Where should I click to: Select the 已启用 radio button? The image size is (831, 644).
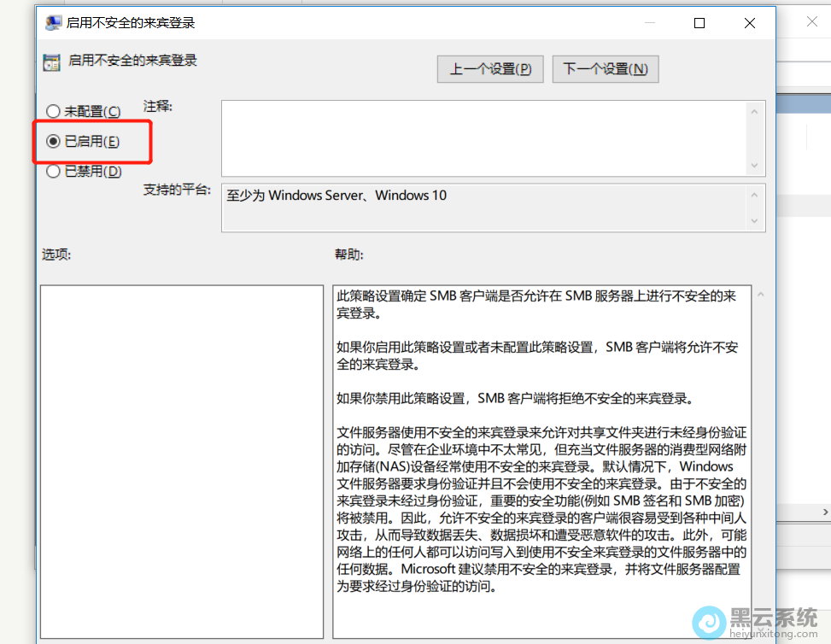pyautogui.click(x=54, y=142)
